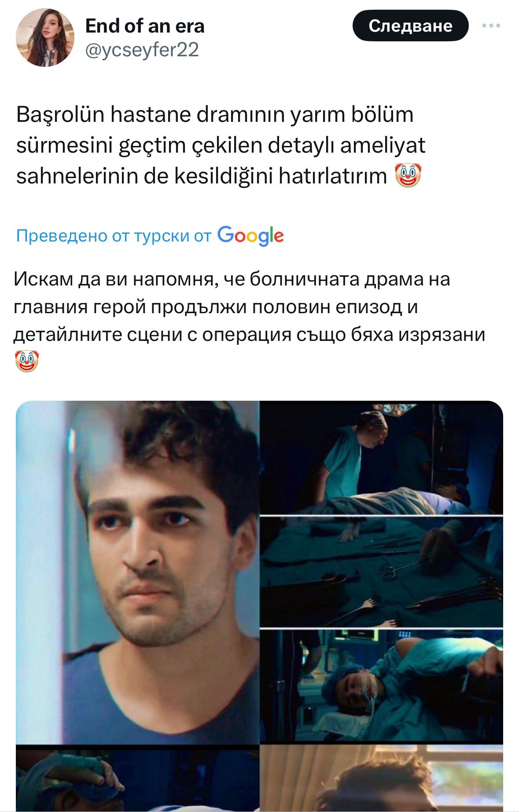Click the three-dot more options icon
Screen dimensions: 519x812
click(491, 26)
